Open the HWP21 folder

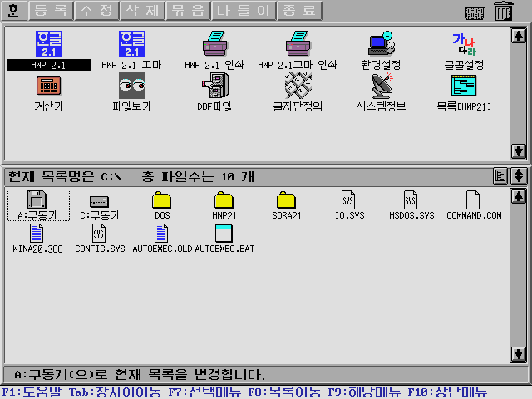tap(224, 199)
